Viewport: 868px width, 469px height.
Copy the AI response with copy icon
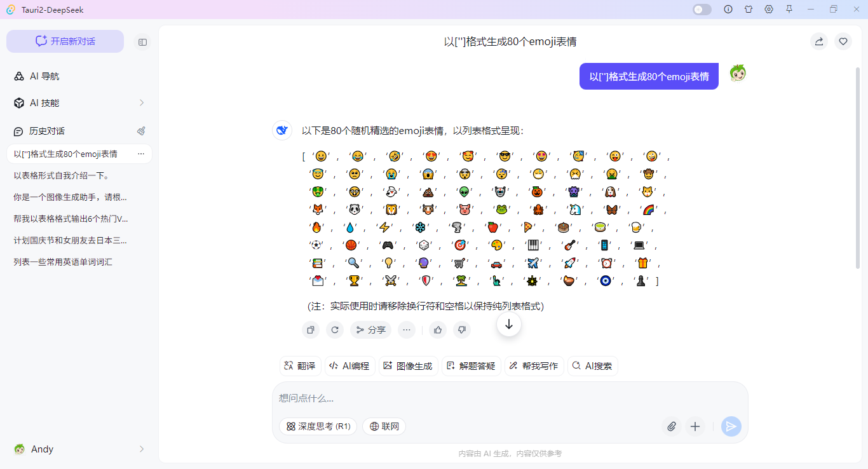tap(310, 330)
